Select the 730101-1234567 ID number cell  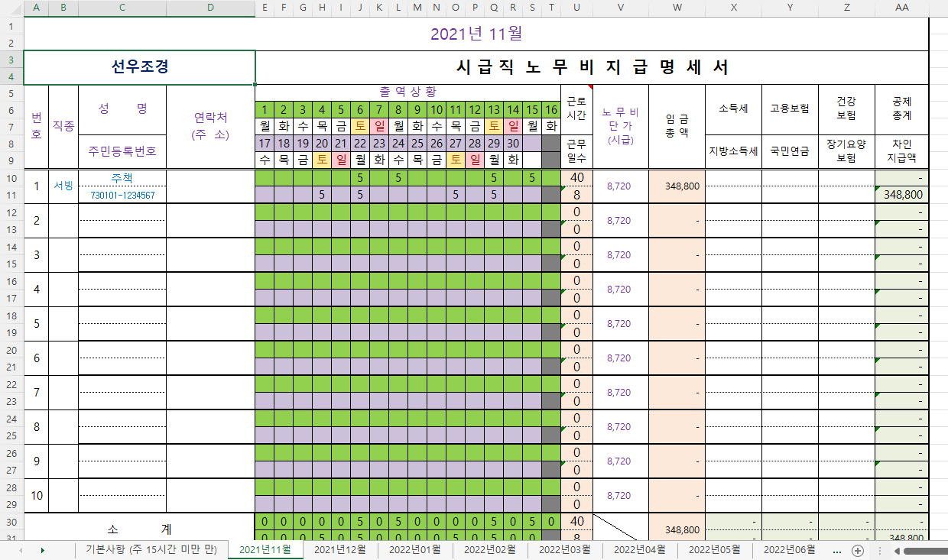click(122, 195)
